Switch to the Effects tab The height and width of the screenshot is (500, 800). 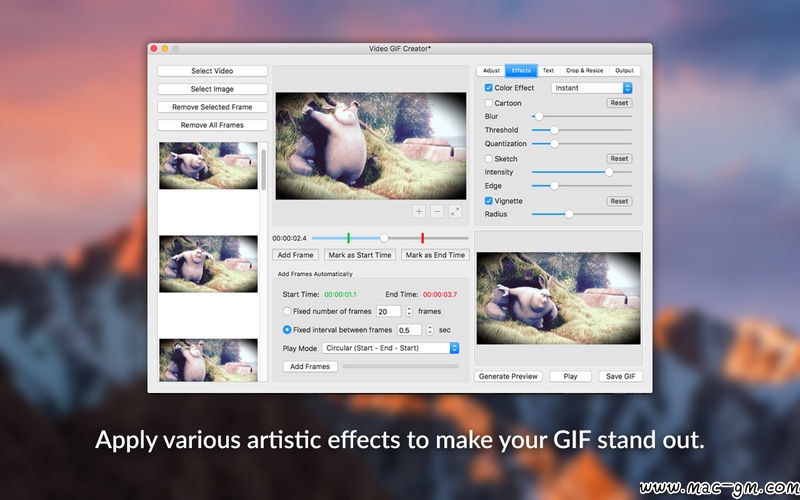tap(521, 70)
